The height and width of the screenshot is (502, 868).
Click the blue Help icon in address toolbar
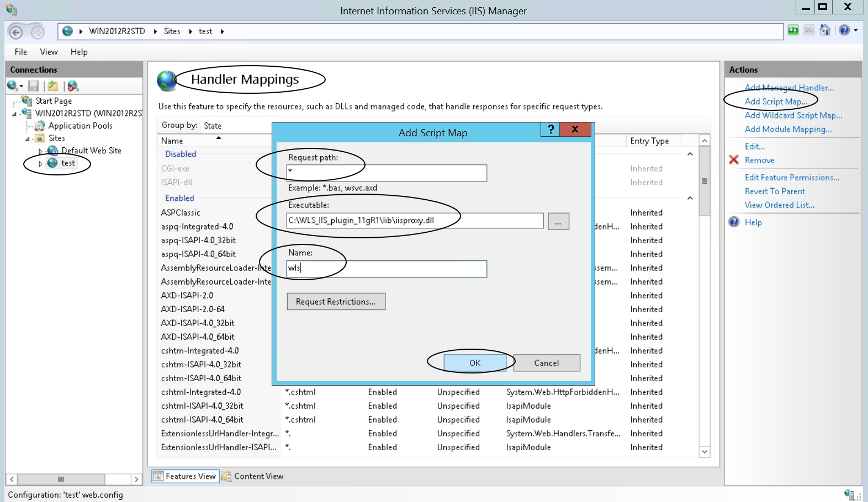pyautogui.click(x=844, y=31)
